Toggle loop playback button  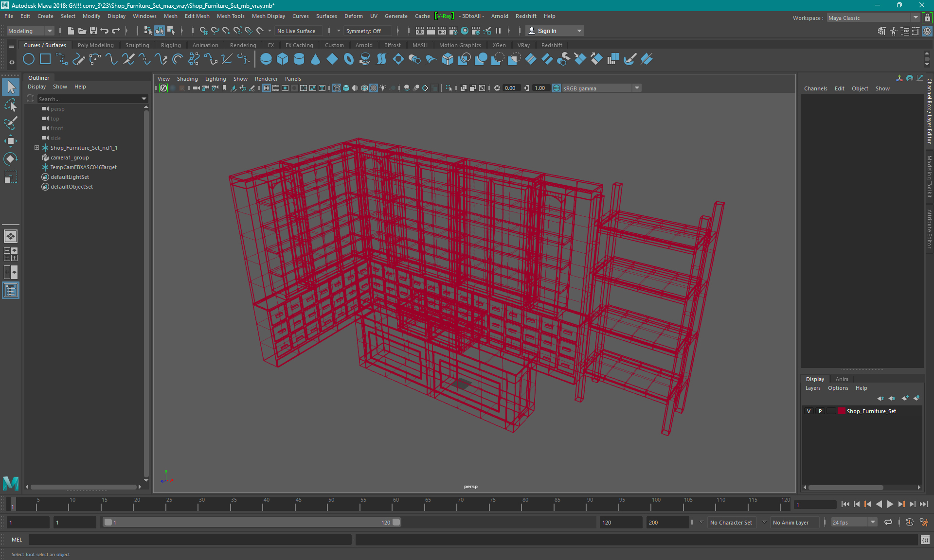[x=888, y=522]
